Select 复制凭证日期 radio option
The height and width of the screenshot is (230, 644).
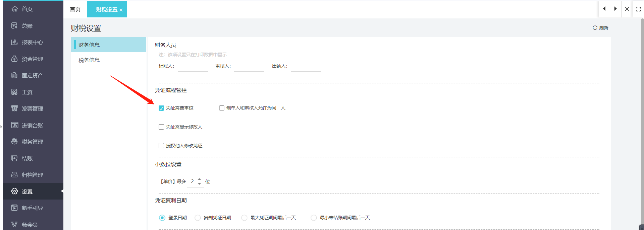(198, 218)
